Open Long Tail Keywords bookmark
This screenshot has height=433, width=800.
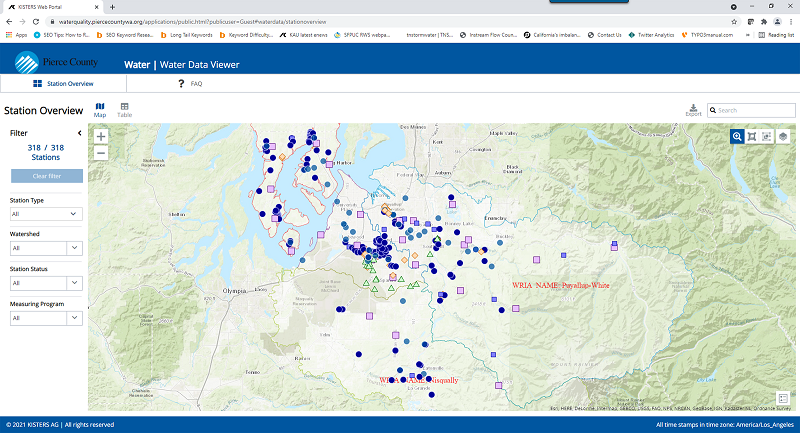point(187,35)
